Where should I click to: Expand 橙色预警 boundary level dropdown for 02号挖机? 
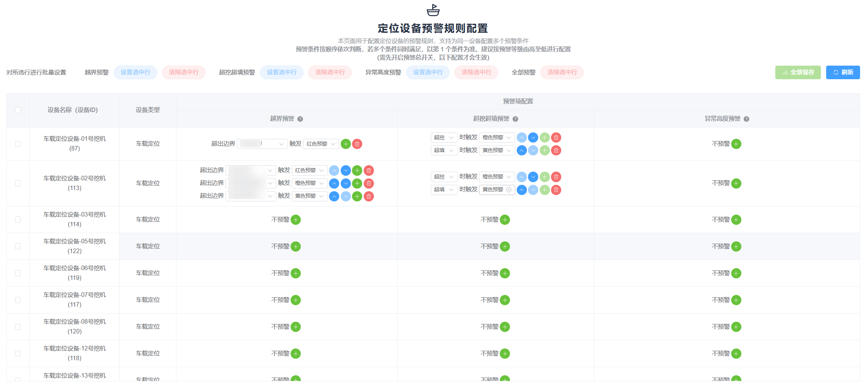309,183
